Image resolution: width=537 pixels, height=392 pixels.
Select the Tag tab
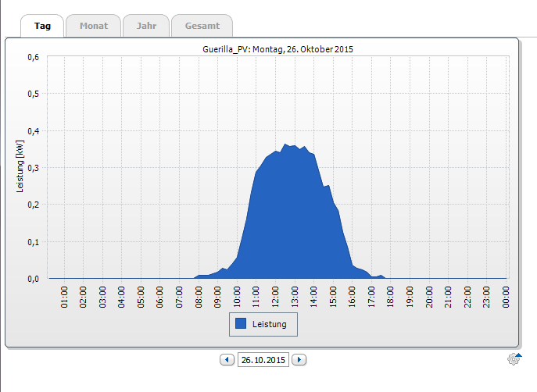tap(42, 26)
